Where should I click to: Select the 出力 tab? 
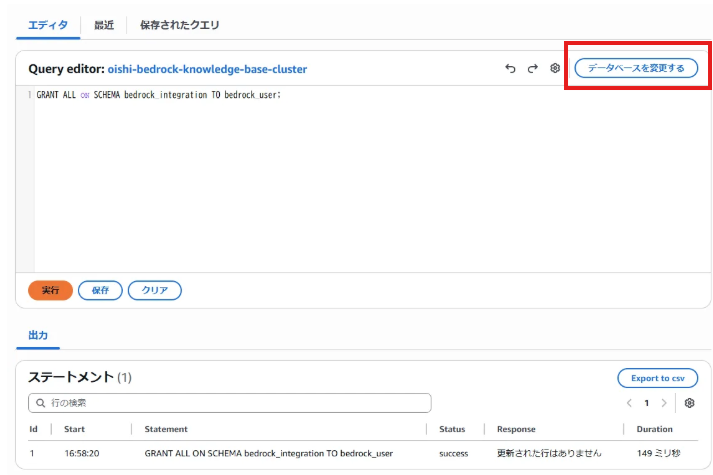tap(38, 335)
